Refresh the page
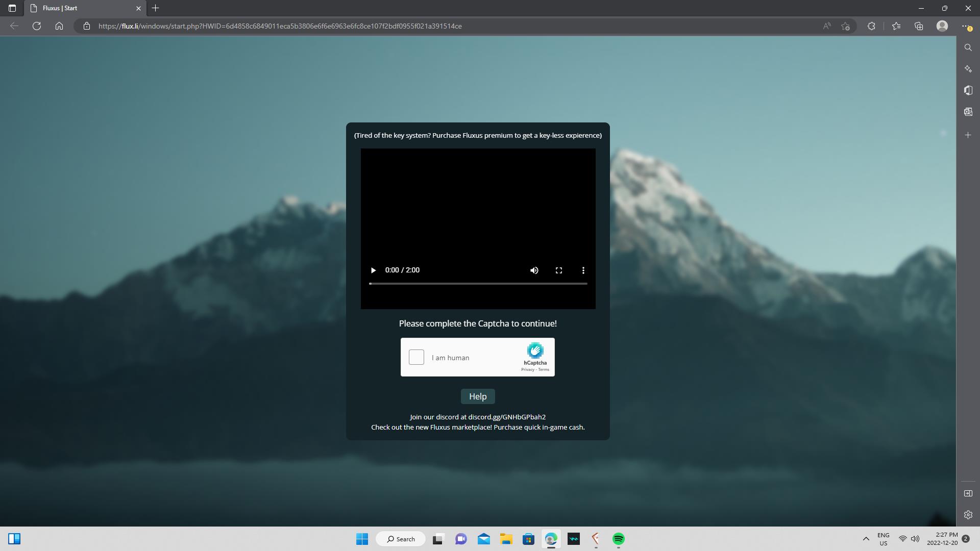Image resolution: width=980 pixels, height=551 pixels. tap(37, 26)
